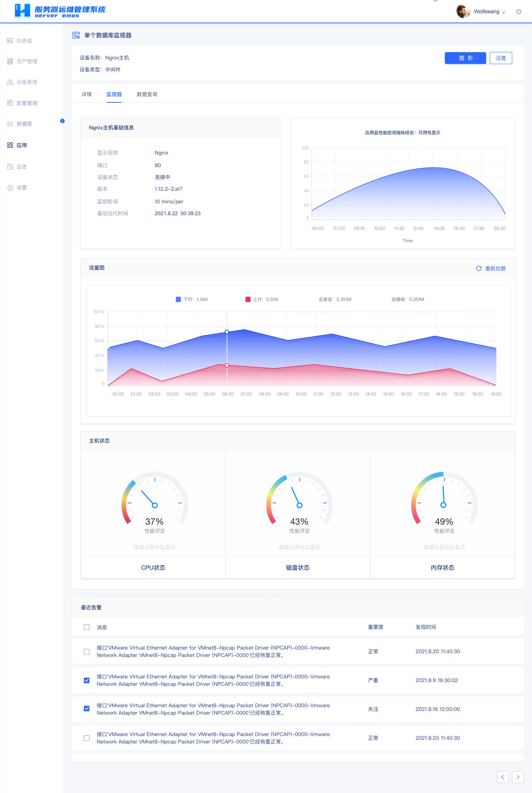532x793 pixels.
Task: Uncheck the 严重 severity alarm row
Action: click(87, 680)
